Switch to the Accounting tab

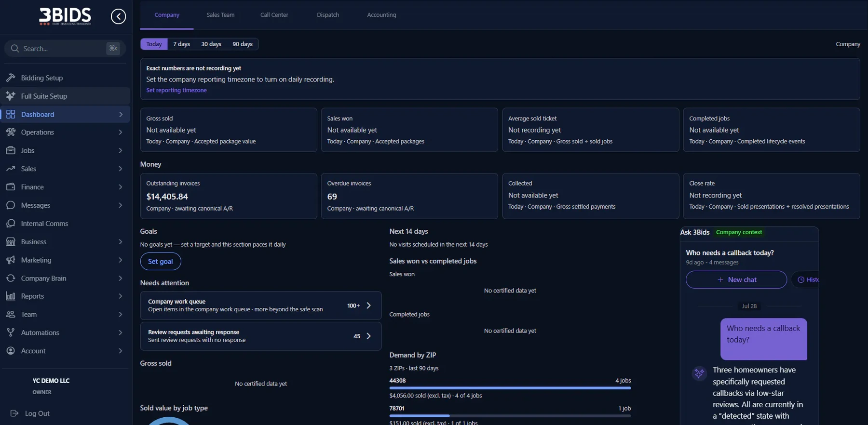coord(381,15)
